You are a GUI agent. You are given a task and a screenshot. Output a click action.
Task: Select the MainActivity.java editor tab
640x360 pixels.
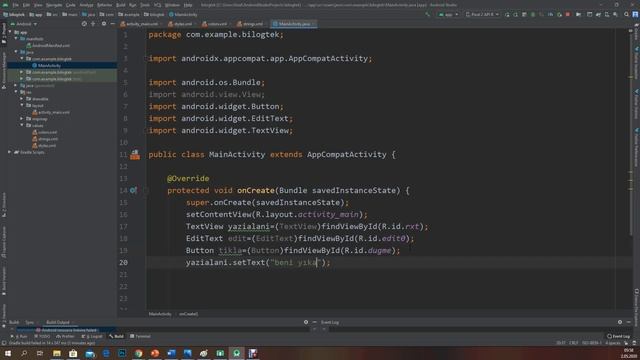[x=294, y=24]
